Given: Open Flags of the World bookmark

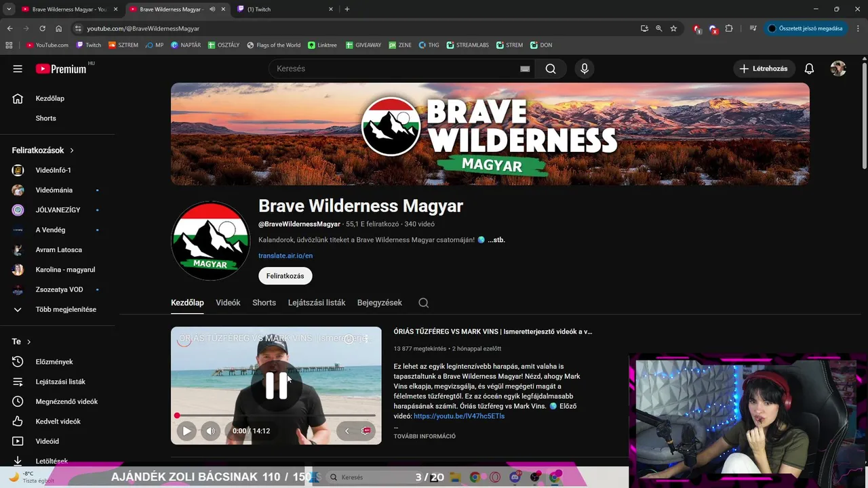Looking at the screenshot, I should (273, 45).
